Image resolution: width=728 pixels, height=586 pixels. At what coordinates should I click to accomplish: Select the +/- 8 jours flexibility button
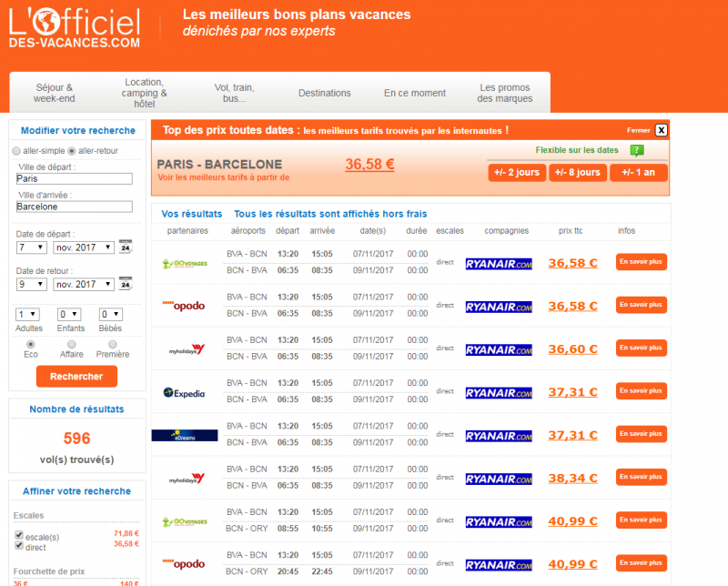click(578, 172)
